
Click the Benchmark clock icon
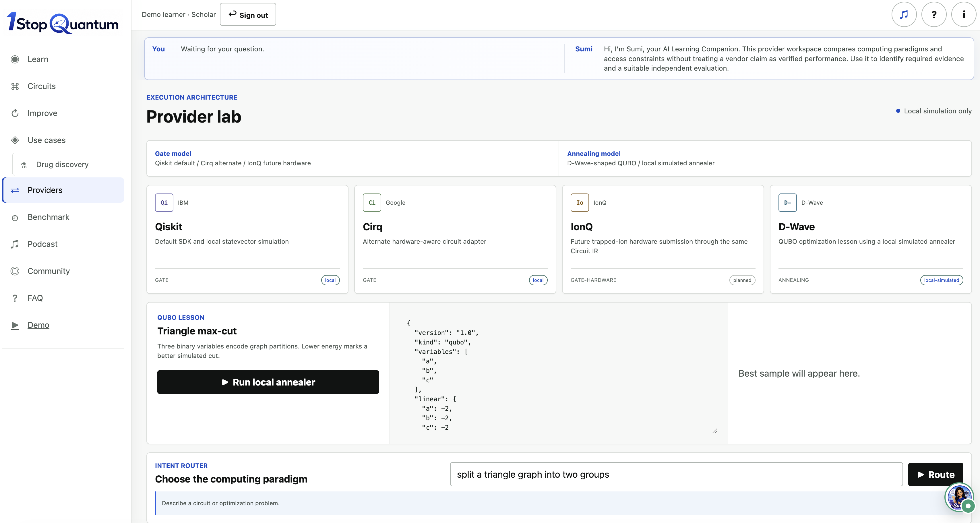point(15,218)
